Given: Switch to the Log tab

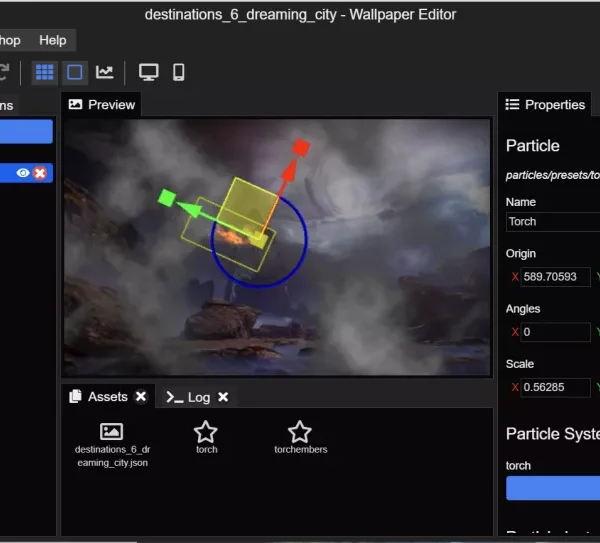Looking at the screenshot, I should pyautogui.click(x=189, y=397).
